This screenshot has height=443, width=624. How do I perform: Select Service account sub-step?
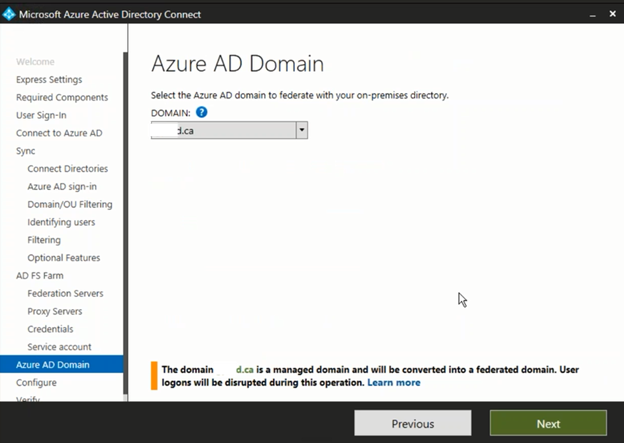[x=59, y=347]
